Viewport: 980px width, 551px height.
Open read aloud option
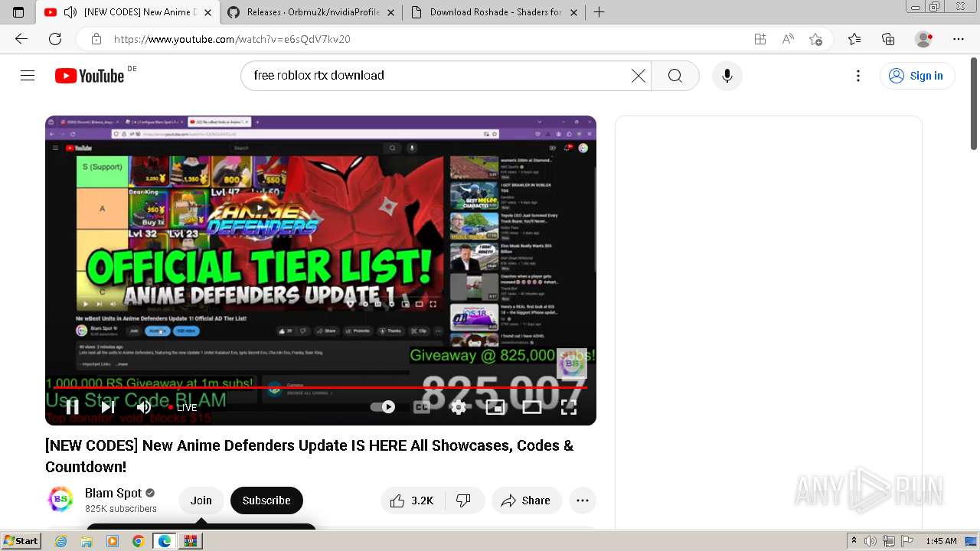click(788, 39)
